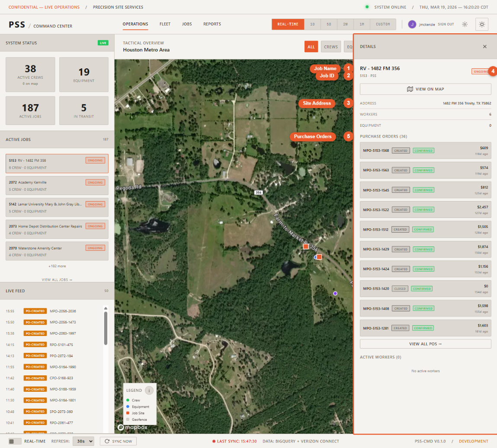The image size is (497, 448).
Task: Open the refresh interval 30s dropdown
Action: point(83,441)
